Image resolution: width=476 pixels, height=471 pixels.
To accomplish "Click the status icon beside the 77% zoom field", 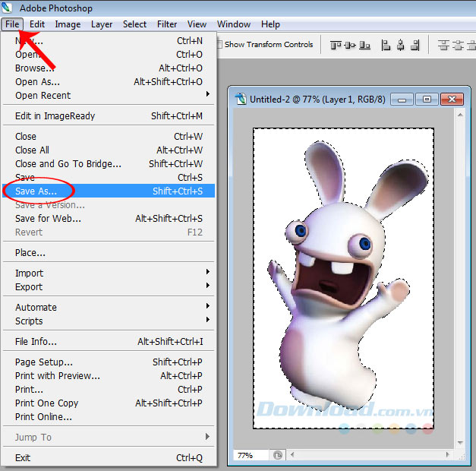I will point(278,455).
